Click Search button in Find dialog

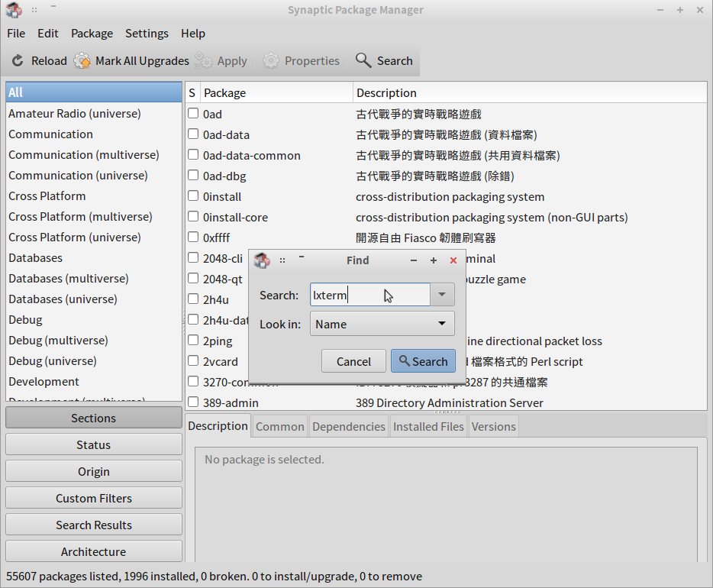424,361
